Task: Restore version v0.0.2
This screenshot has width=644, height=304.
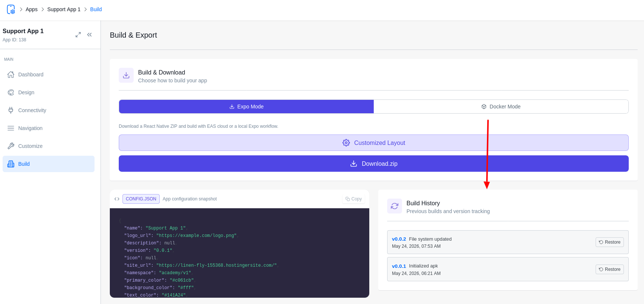Action: (x=610, y=242)
